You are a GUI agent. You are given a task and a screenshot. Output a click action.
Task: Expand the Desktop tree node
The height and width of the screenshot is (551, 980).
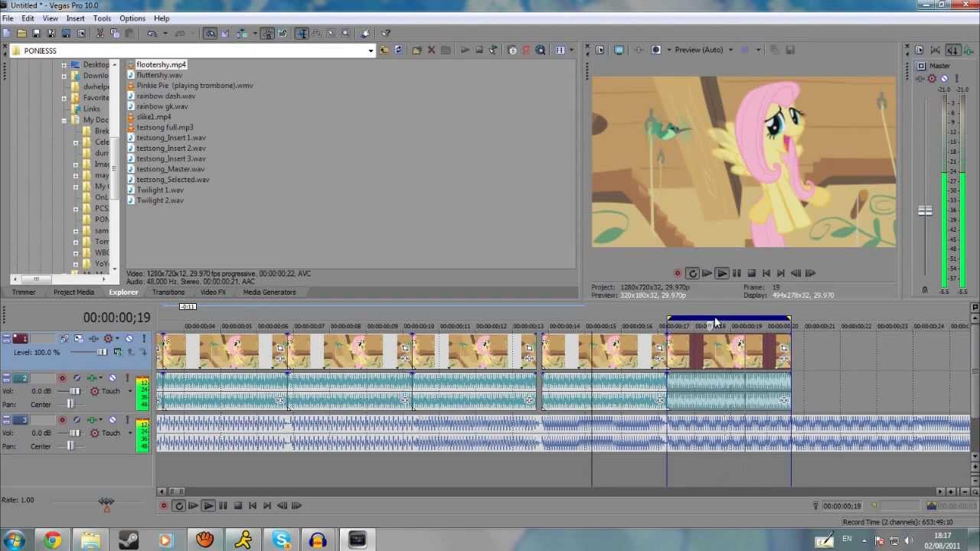(x=64, y=65)
